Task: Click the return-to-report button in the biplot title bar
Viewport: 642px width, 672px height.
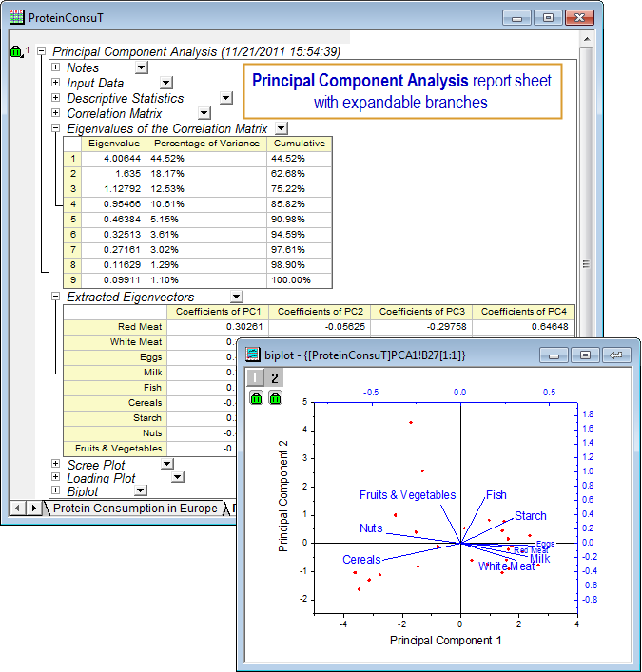Action: [x=616, y=355]
